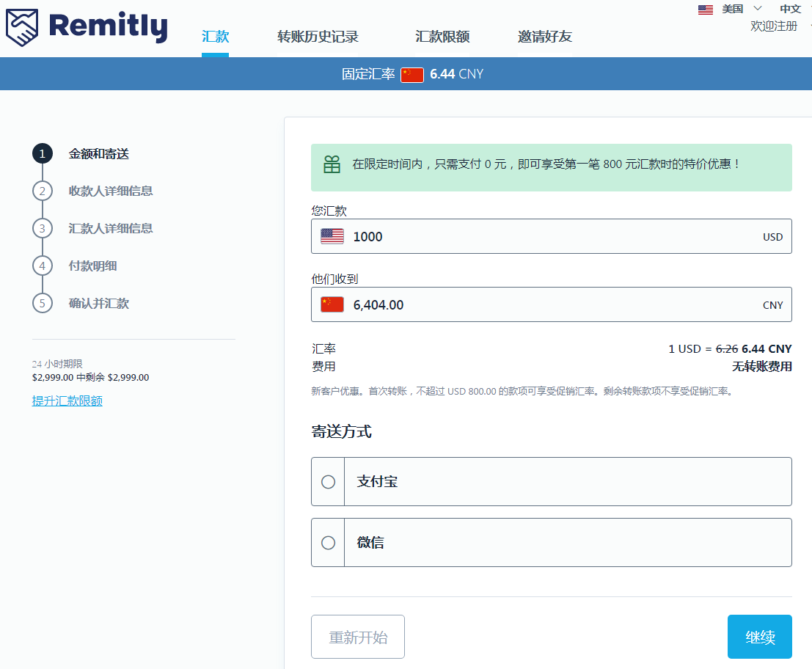The image size is (812, 669).
Task: Switch to 转账历史记录 tab
Action: point(318,37)
